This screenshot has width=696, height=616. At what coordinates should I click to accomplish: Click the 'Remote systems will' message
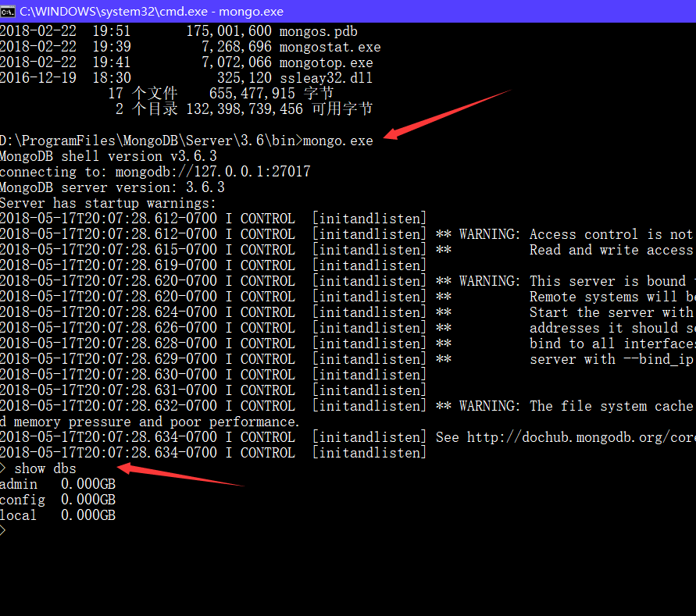(604, 297)
